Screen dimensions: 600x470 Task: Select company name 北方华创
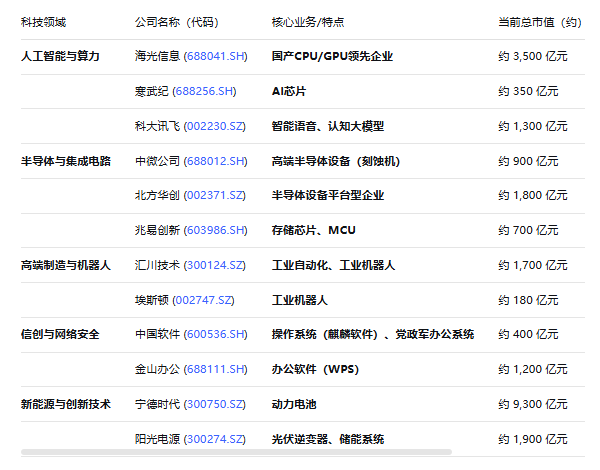157,195
